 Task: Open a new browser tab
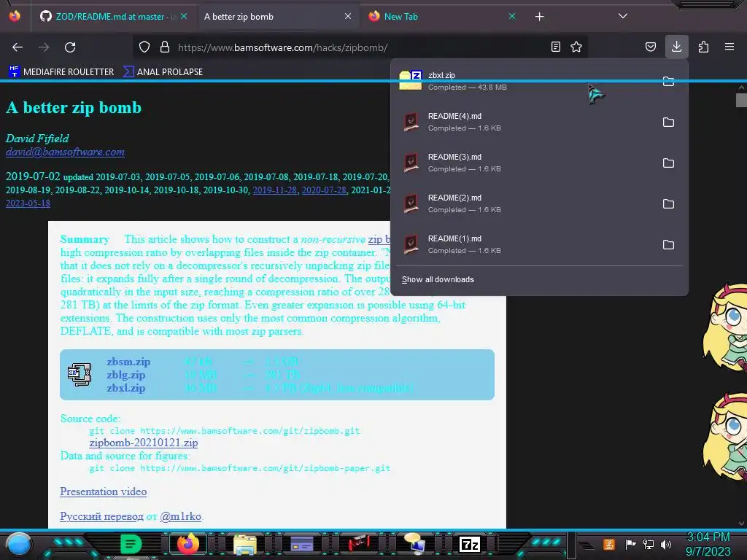coord(539,17)
